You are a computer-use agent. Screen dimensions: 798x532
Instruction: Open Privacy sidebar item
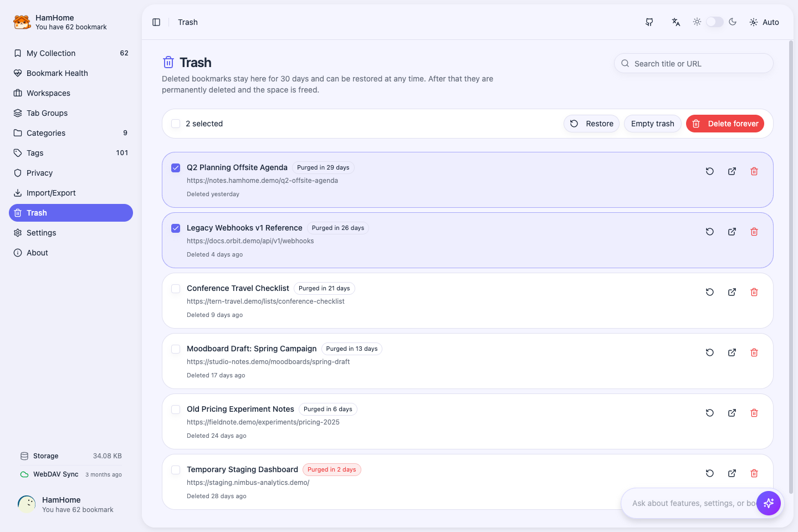(x=71, y=173)
